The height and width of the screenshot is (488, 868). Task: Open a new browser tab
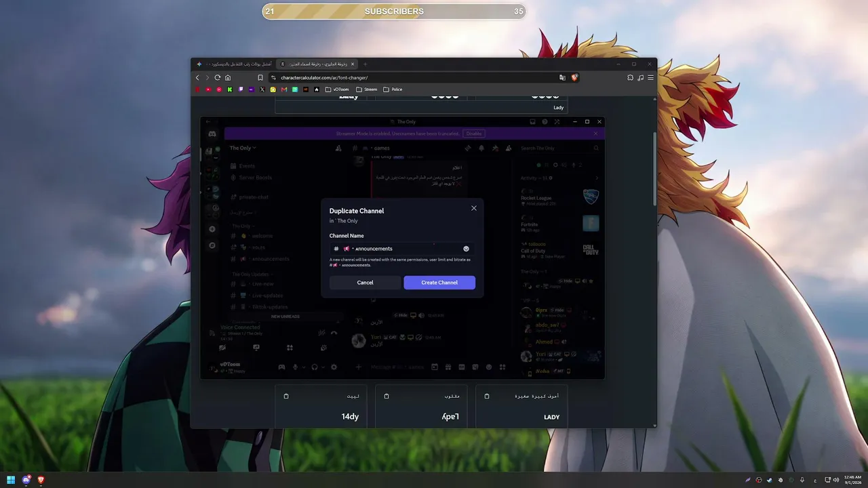[365, 64]
